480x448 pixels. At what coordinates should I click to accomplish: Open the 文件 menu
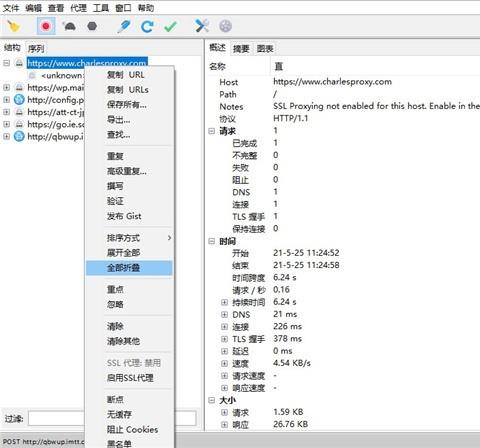coord(11,8)
